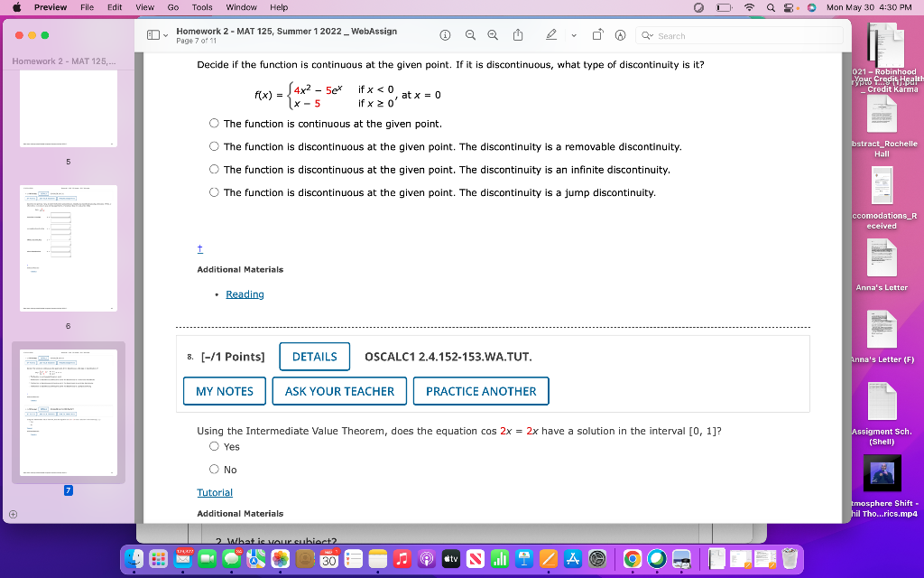The image size is (924, 578).
Task: Open Music from the Dock
Action: coord(402,558)
